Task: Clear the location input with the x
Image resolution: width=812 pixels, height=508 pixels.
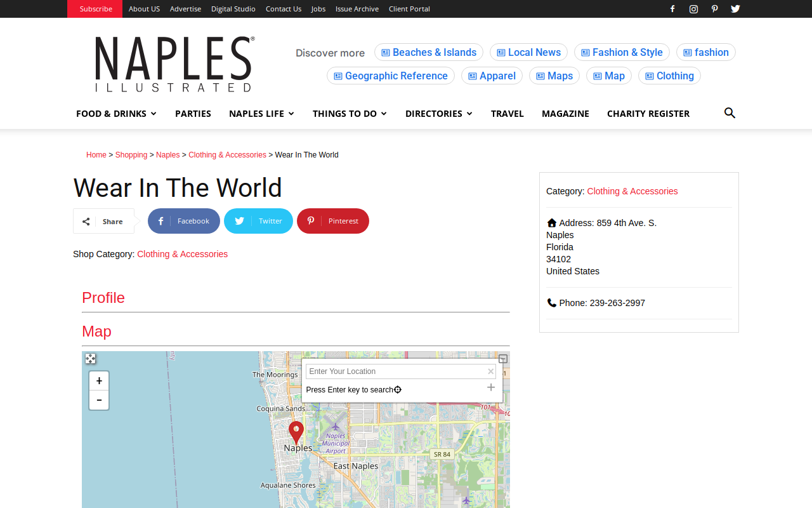Action: [490, 371]
